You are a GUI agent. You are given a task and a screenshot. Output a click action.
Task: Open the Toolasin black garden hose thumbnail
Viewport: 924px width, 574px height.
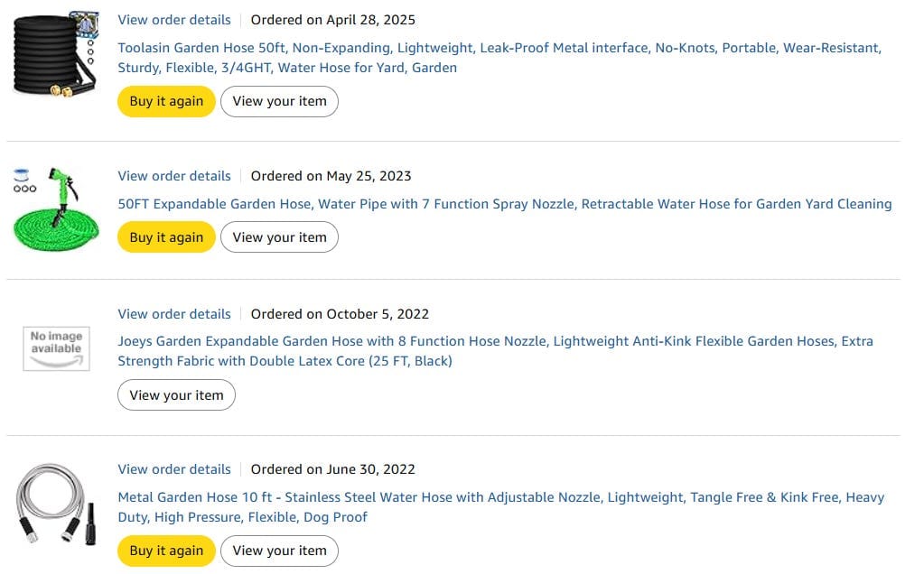57,53
